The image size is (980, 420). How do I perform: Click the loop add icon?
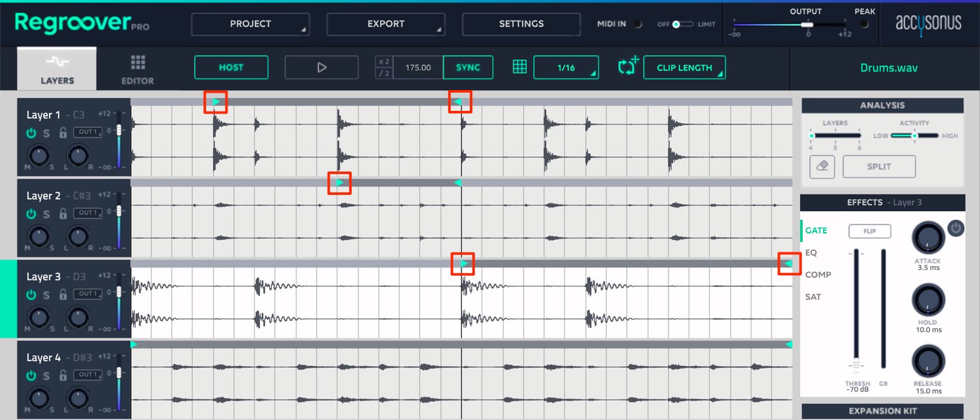click(x=627, y=66)
